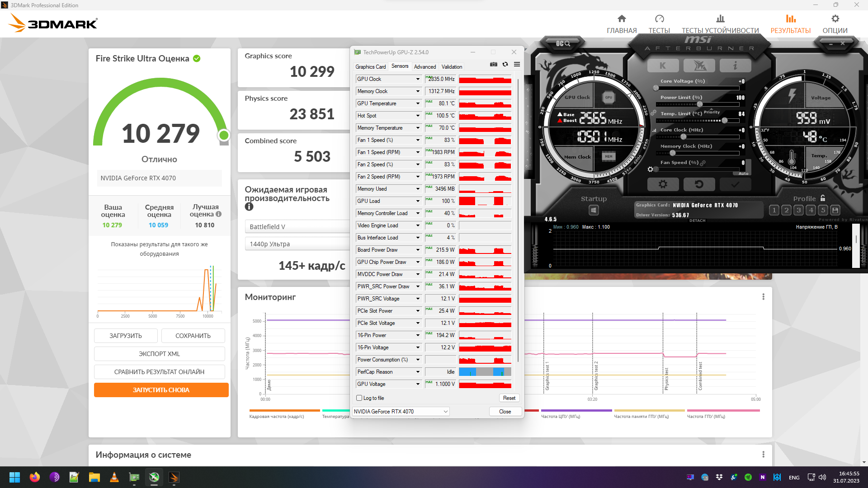Open Afterburner settings gear button
Image resolution: width=868 pixels, height=488 pixels.
click(x=663, y=184)
